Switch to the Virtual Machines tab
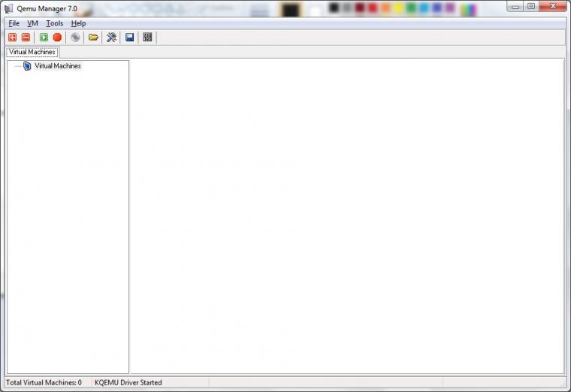571x392 pixels. click(32, 52)
